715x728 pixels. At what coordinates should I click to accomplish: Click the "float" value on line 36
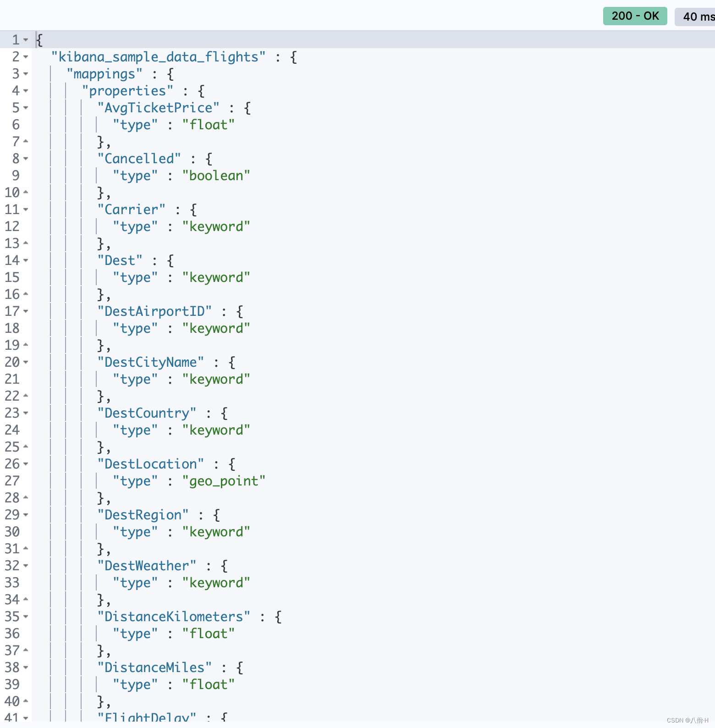209,634
